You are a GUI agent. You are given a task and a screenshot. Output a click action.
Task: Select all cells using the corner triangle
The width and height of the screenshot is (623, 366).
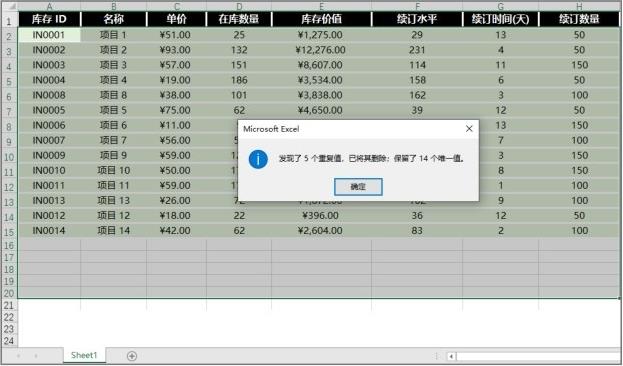[9, 6]
